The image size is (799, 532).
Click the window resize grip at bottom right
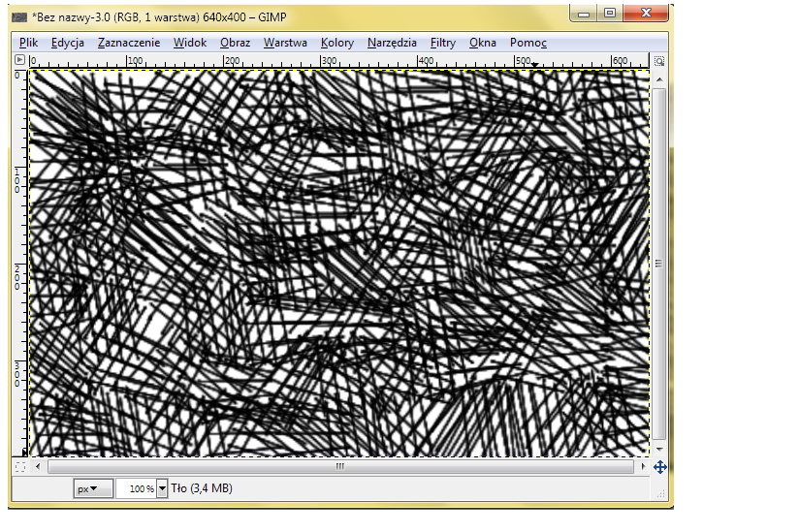661,493
